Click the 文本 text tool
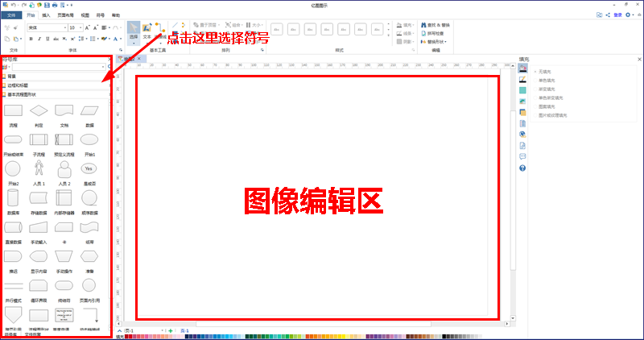The height and width of the screenshot is (340, 644). [x=147, y=32]
